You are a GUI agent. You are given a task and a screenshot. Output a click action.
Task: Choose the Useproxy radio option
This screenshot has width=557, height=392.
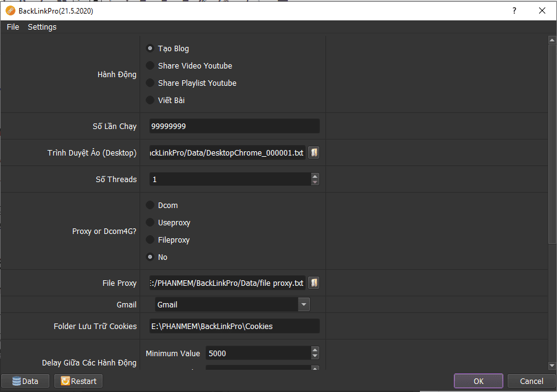(x=150, y=222)
